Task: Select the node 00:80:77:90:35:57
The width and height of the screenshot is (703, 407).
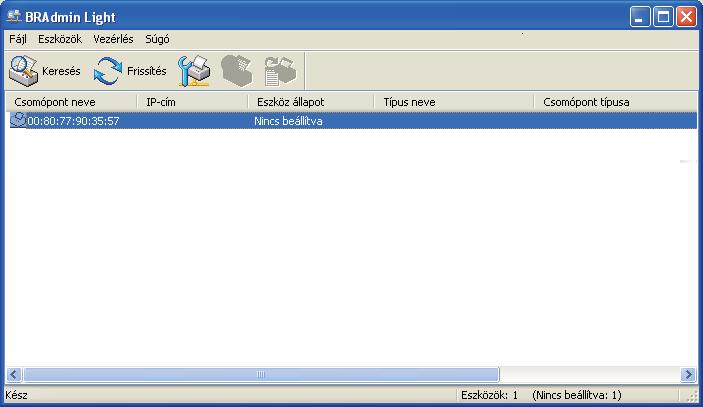Action: click(73, 121)
